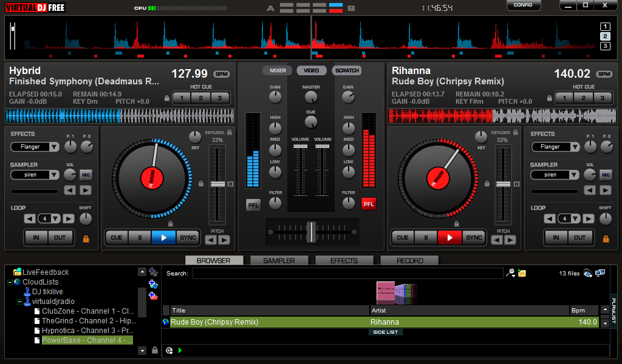Click the search options magnifier icon

click(510, 273)
